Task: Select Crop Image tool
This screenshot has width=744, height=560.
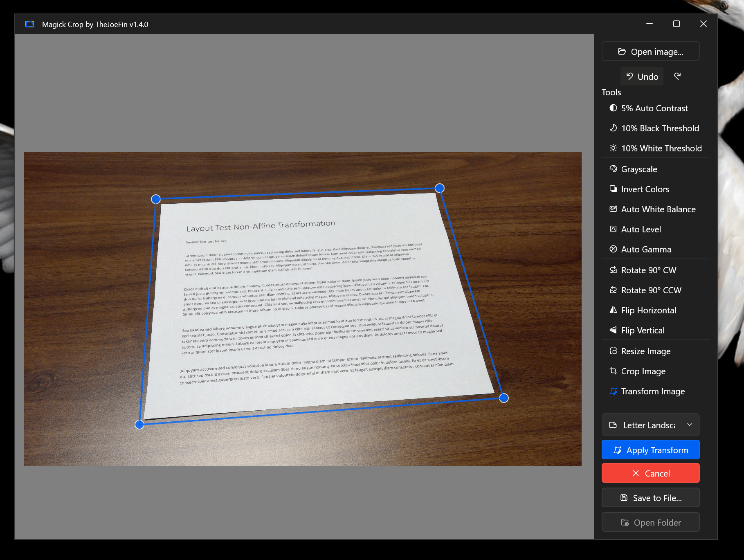Action: point(643,371)
